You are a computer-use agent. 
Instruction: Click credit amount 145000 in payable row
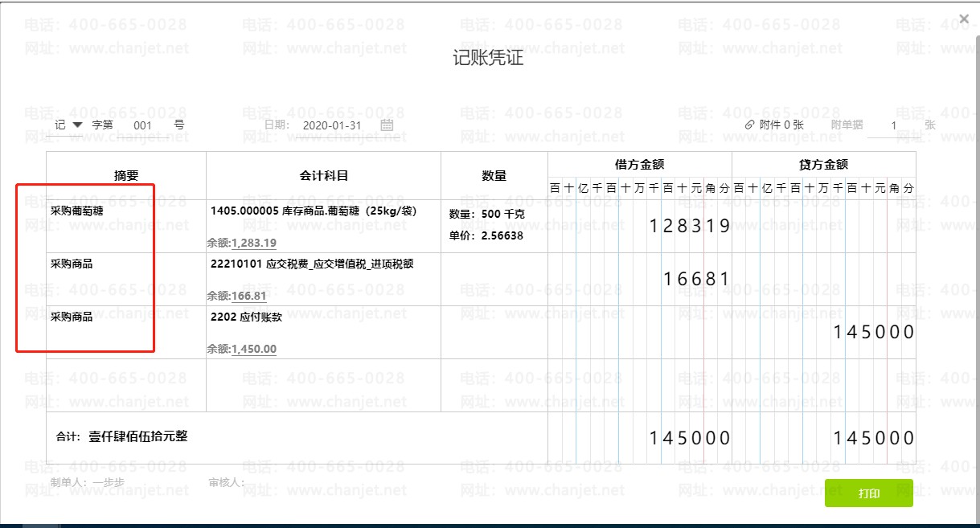click(874, 332)
